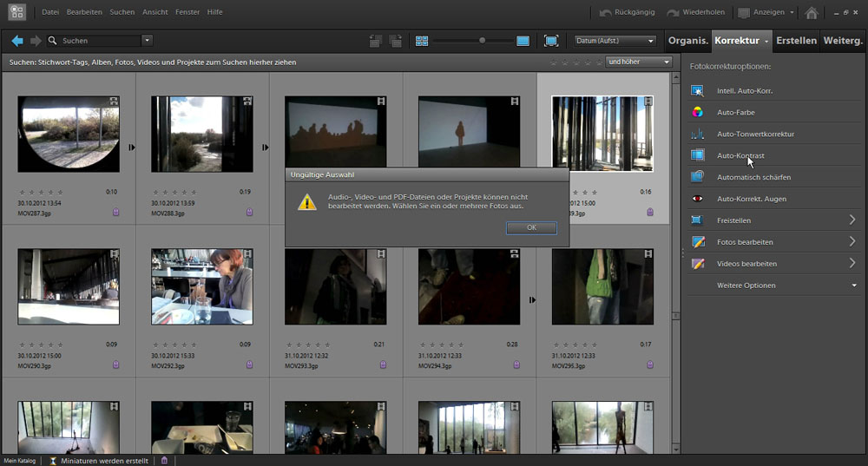Set first star rating for MOV290.3gp
The height and width of the screenshot is (466, 868).
click(x=22, y=345)
